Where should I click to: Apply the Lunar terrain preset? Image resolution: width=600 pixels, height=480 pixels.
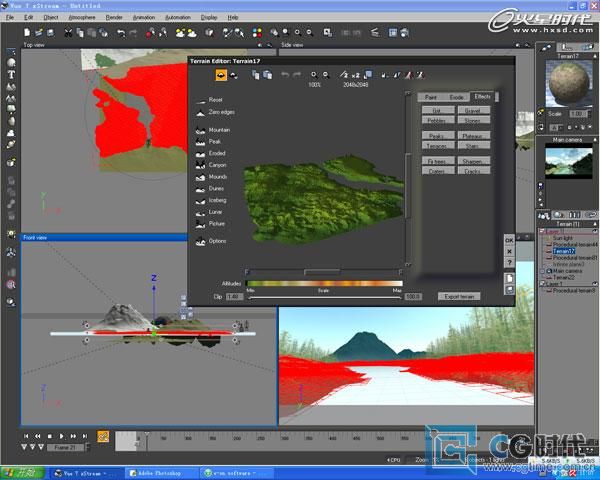click(x=209, y=212)
